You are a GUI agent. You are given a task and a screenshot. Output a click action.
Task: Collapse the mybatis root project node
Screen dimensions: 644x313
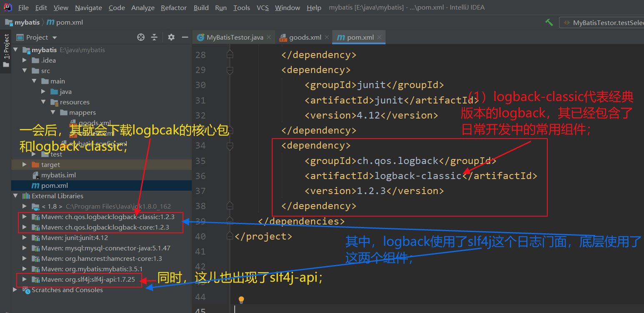pos(16,50)
